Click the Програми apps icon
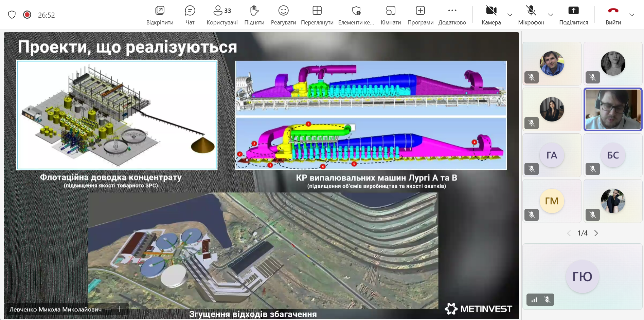644x320 pixels. click(x=420, y=15)
